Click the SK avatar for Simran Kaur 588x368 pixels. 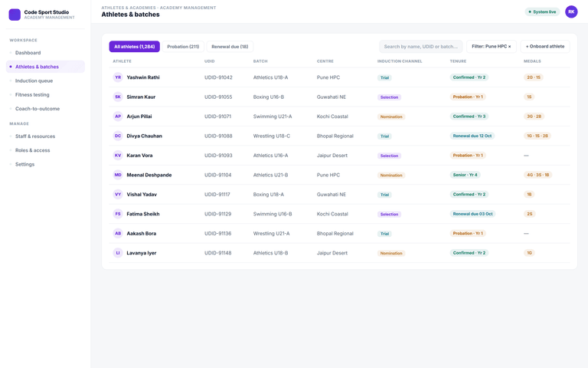point(118,97)
